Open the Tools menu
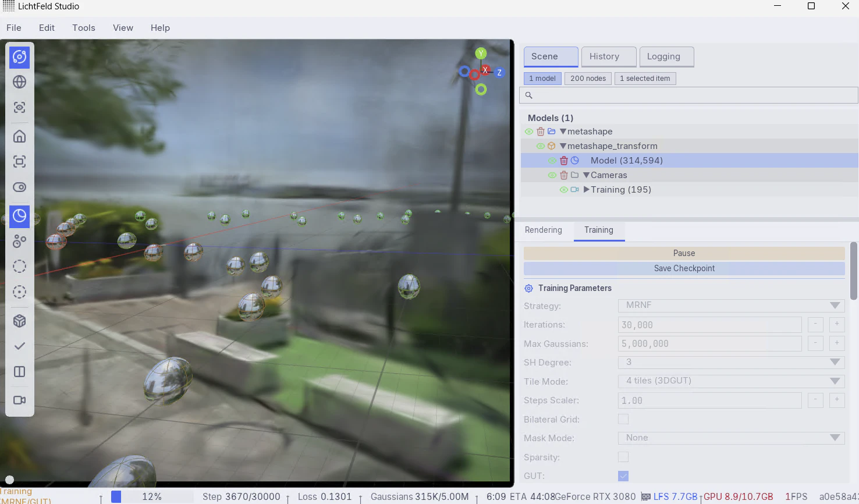Screen dimensions: 859x504 (84, 28)
